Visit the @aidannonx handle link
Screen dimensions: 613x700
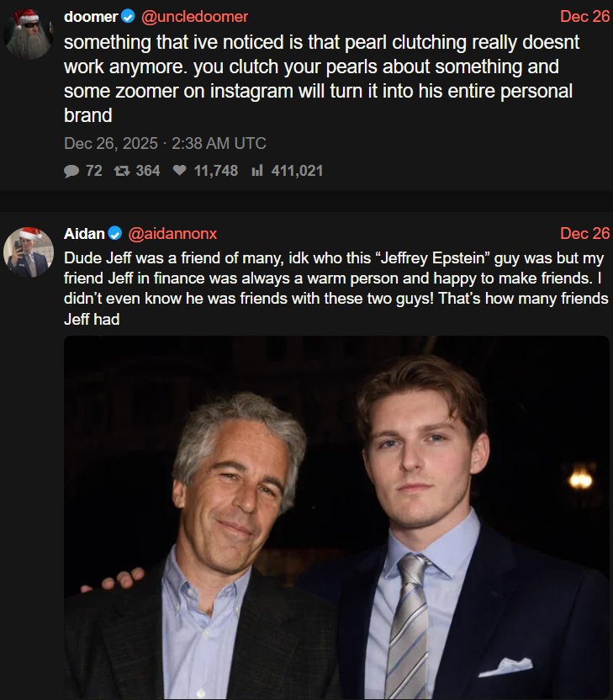click(x=172, y=233)
